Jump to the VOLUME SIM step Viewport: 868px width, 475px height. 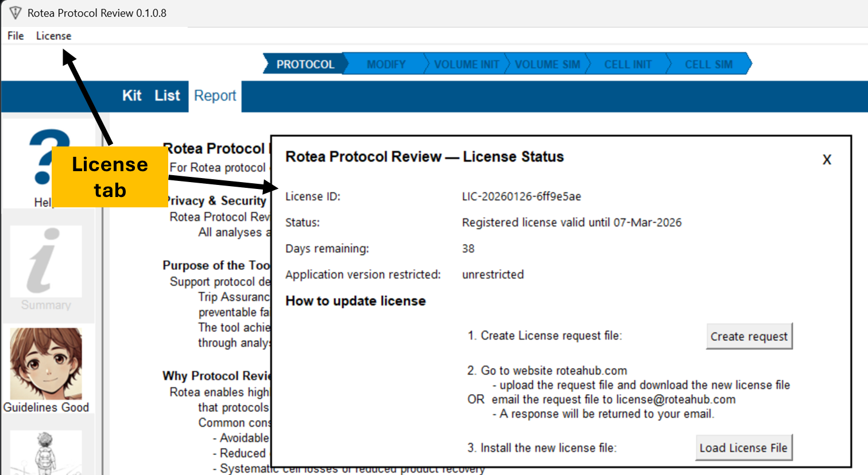tap(547, 64)
